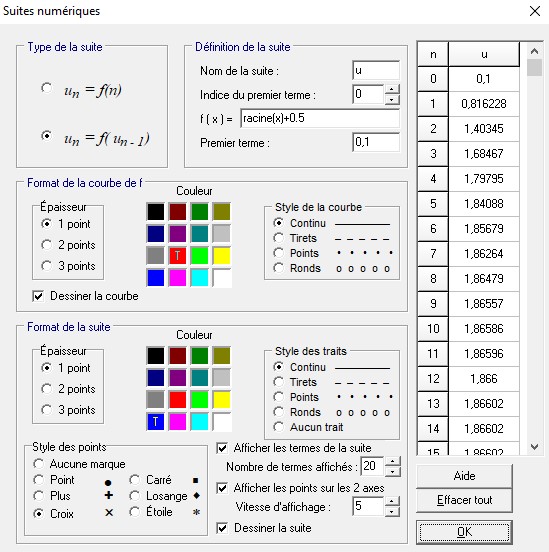Select Étoile point marker style
This screenshot has width=549, height=552.
135,512
